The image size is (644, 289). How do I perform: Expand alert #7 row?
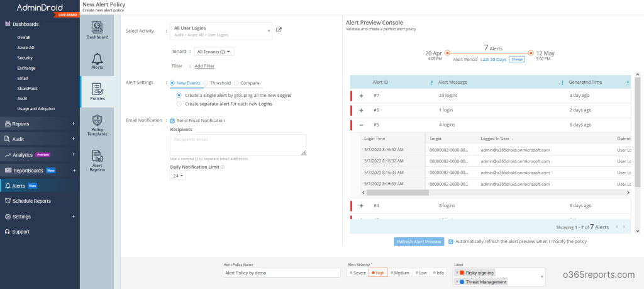362,95
